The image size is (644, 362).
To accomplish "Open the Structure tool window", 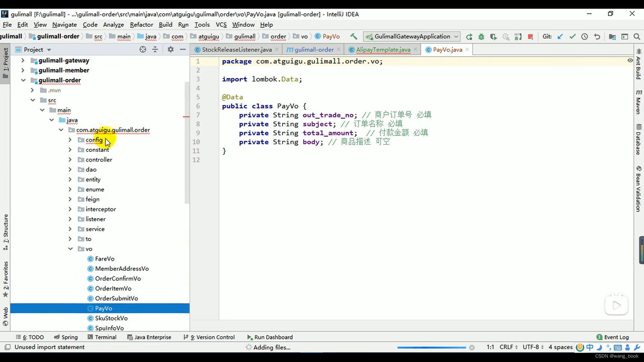I will pos(5,232).
